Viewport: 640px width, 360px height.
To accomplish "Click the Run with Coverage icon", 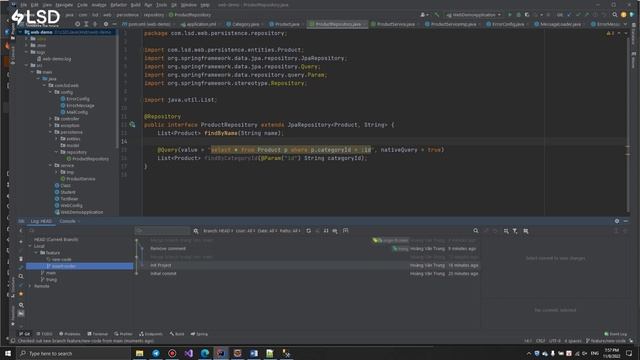I will (x=527, y=15).
